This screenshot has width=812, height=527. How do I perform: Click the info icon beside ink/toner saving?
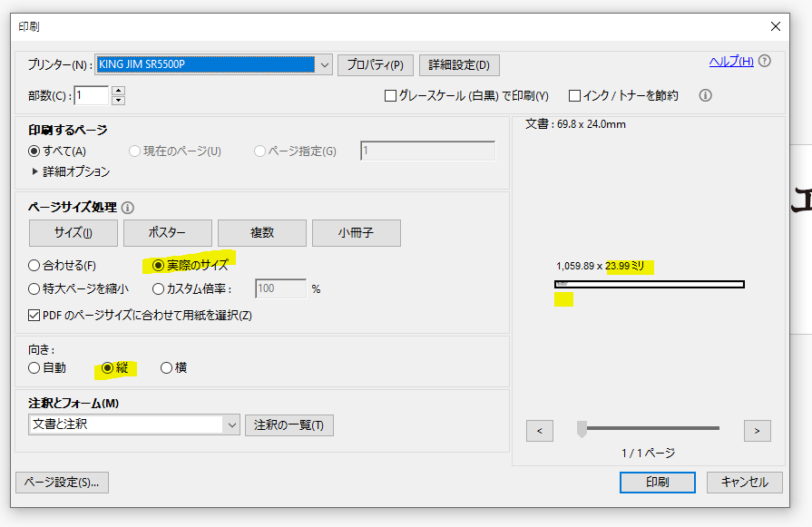(x=705, y=95)
